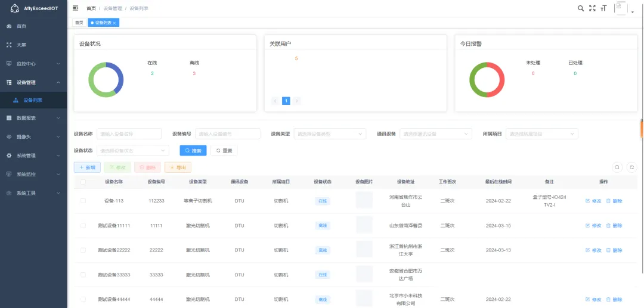
Task: Open the 所属项目 dropdown
Action: [541, 133]
